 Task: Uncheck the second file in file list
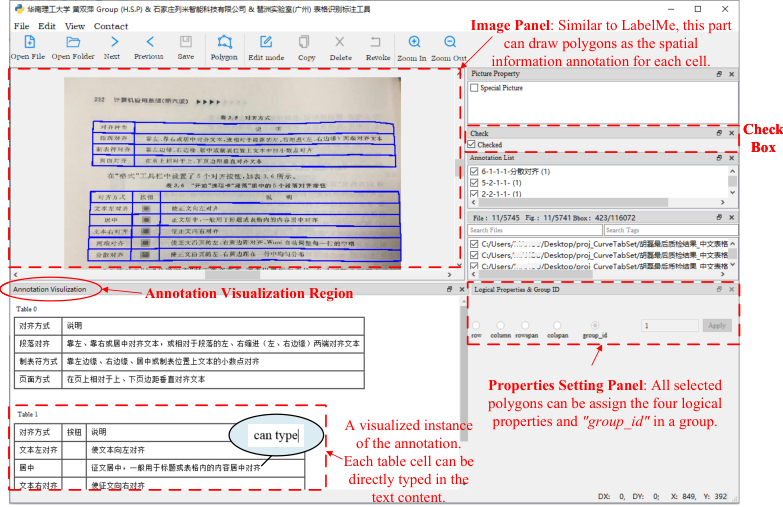tap(474, 255)
